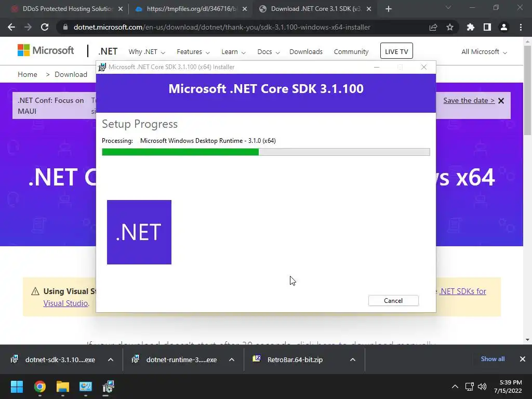
Task: Click the browser forward arrow
Action: (28, 27)
